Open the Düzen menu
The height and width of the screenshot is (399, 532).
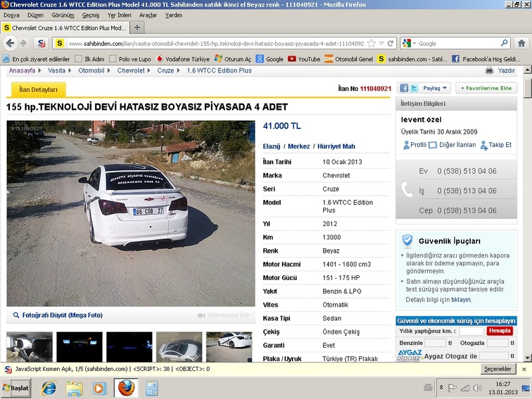[x=36, y=15]
